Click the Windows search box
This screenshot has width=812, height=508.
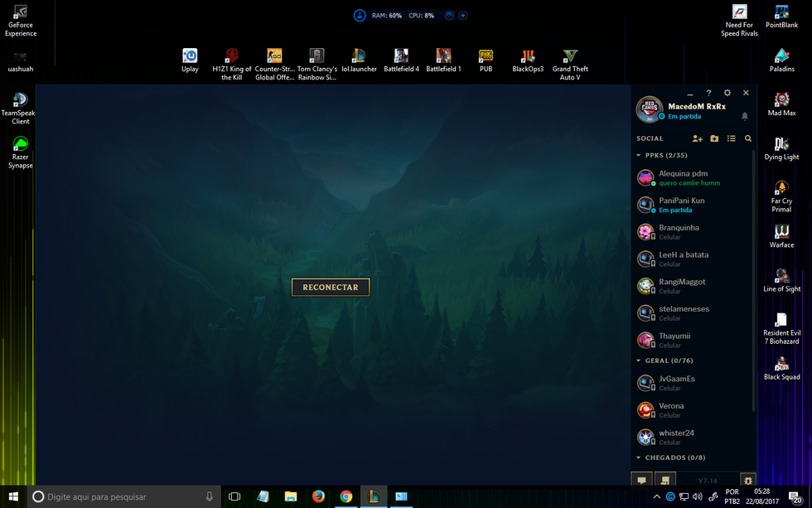[x=124, y=496]
